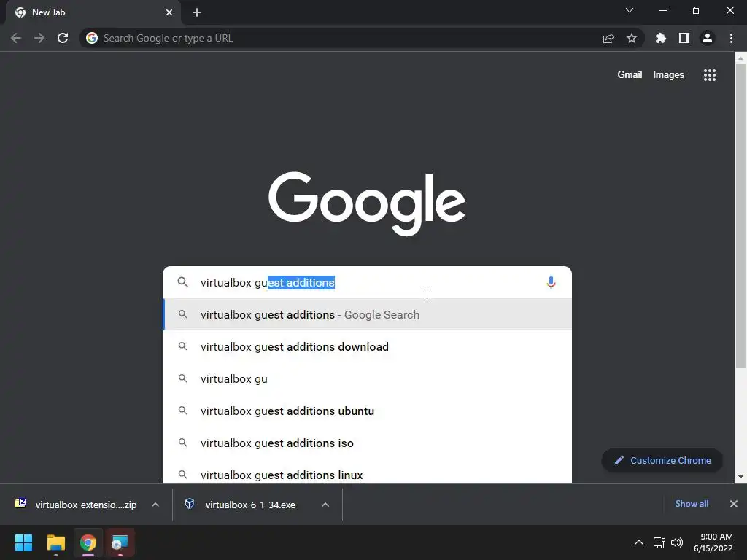Click scrollbar up arrow
747x560 pixels.
pos(740,58)
